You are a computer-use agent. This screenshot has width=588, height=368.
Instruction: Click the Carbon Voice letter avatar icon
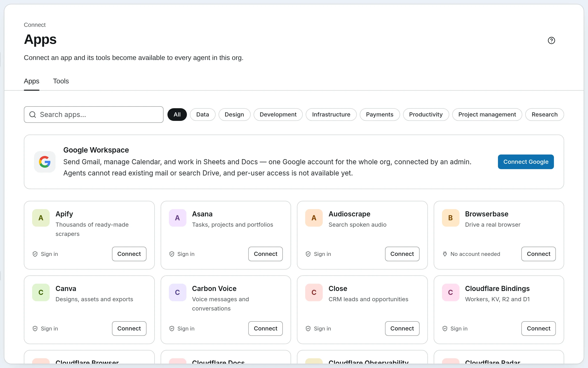pyautogui.click(x=177, y=292)
